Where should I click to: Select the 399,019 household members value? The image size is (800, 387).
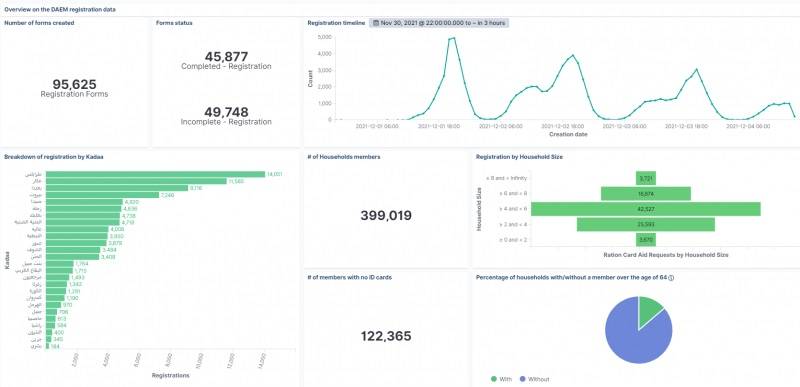[386, 216]
